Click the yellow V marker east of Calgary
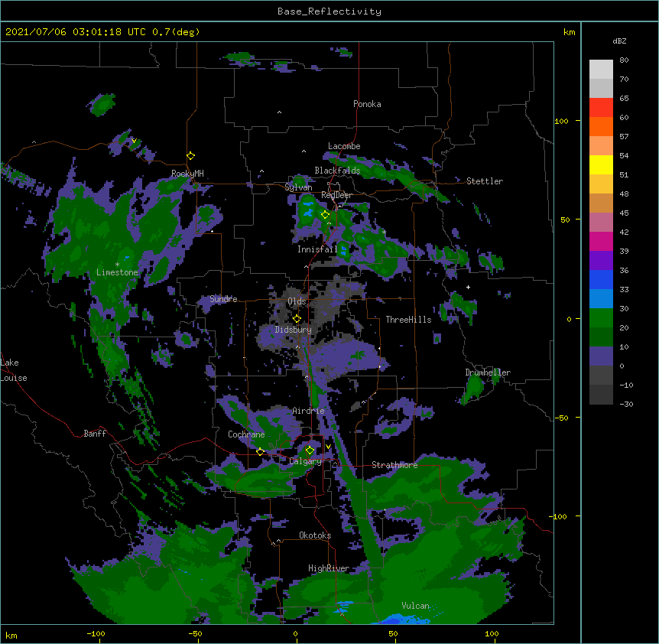The height and width of the screenshot is (644, 659). pyautogui.click(x=328, y=447)
